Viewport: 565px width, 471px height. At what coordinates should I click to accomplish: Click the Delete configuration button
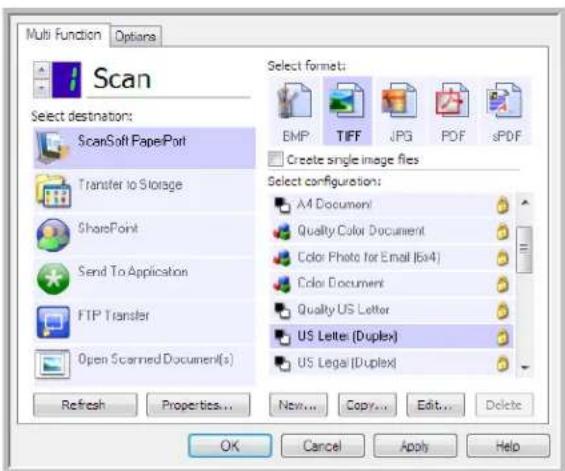(x=504, y=405)
